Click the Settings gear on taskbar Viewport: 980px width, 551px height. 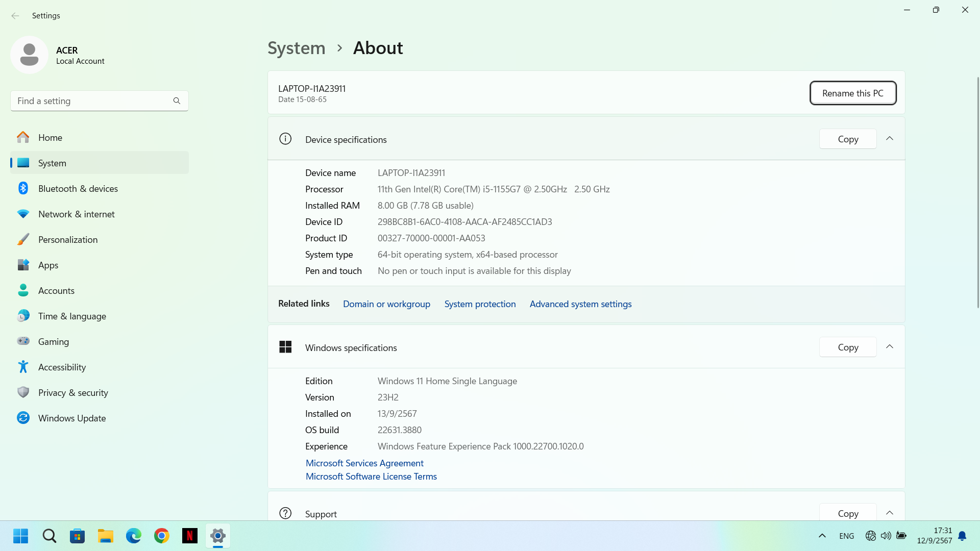[x=218, y=536]
